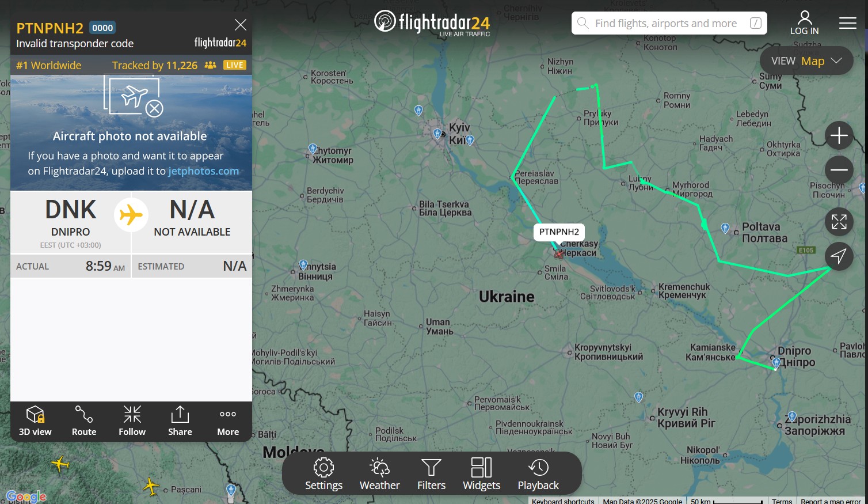Expand the VIEW Map dropdown

[x=806, y=60]
